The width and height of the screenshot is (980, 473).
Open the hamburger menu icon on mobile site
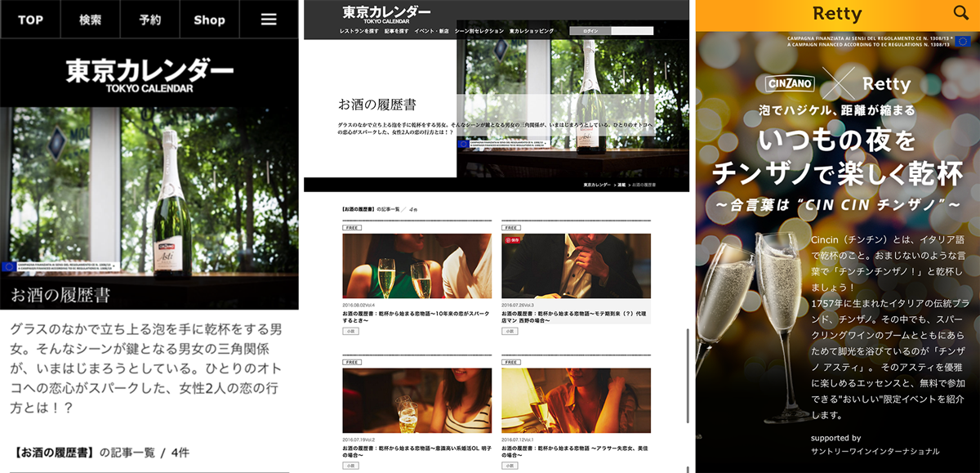269,20
